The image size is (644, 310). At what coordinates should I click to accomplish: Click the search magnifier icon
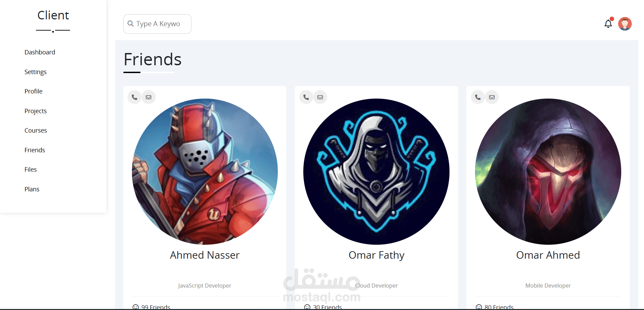(130, 23)
